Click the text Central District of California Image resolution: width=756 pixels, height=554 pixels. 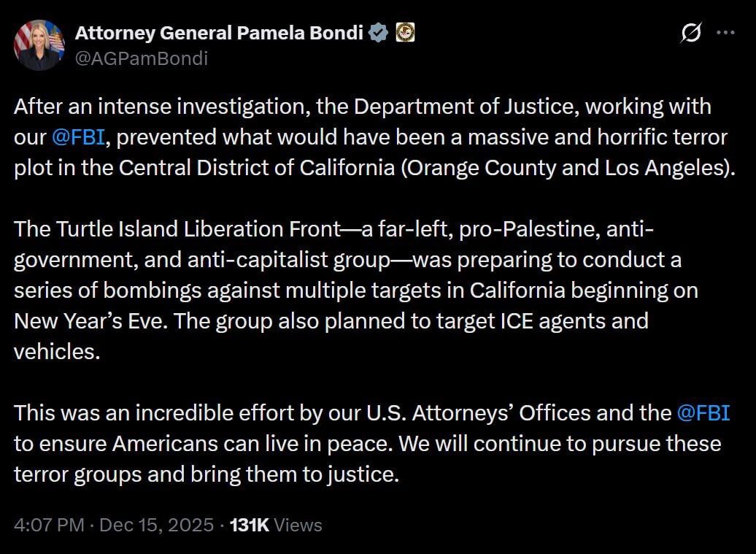(256, 167)
